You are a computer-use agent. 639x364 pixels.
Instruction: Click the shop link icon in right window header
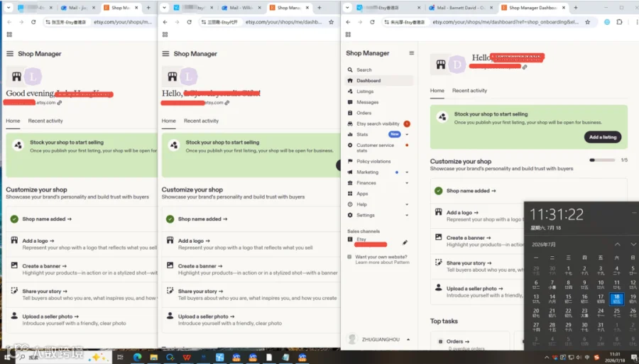(525, 67)
